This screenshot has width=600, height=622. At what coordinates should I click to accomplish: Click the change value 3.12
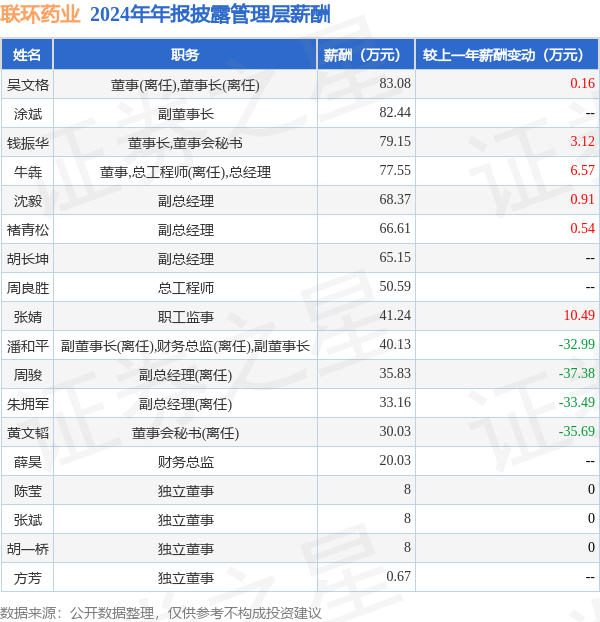click(582, 141)
